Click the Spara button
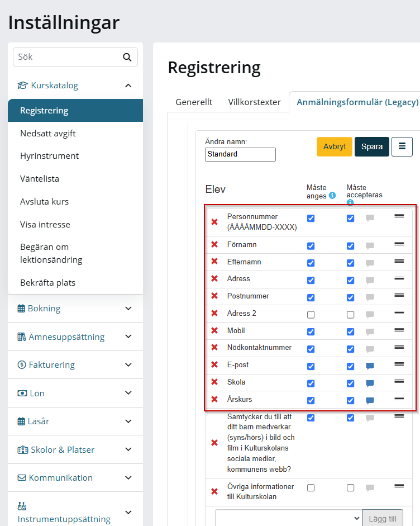The image size is (420, 526). tap(372, 146)
